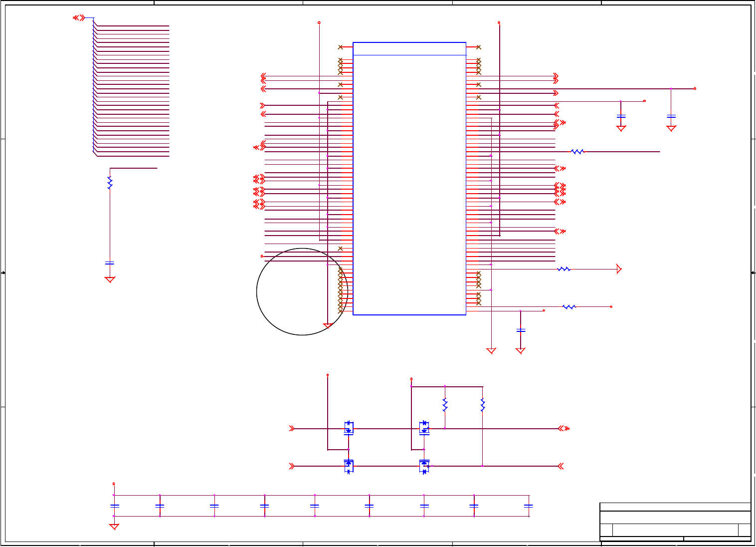Select the middle capacitor of the bottom row
This screenshot has height=547, width=756.
coord(315,506)
